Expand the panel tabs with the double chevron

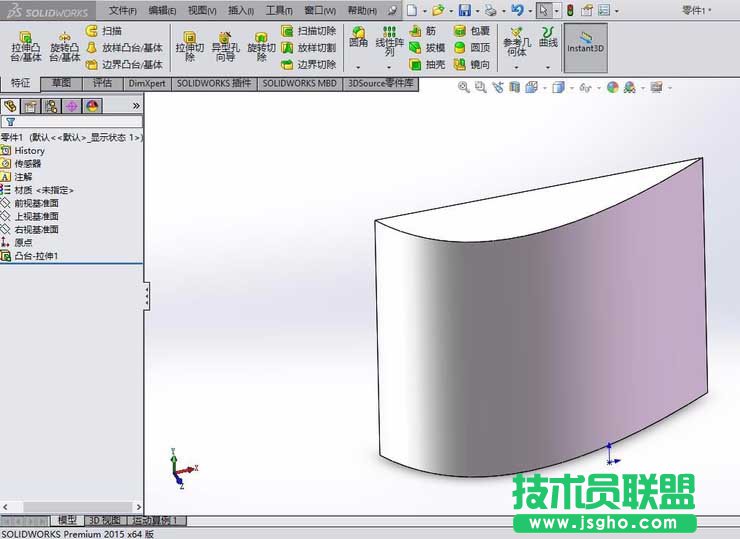click(x=136, y=106)
